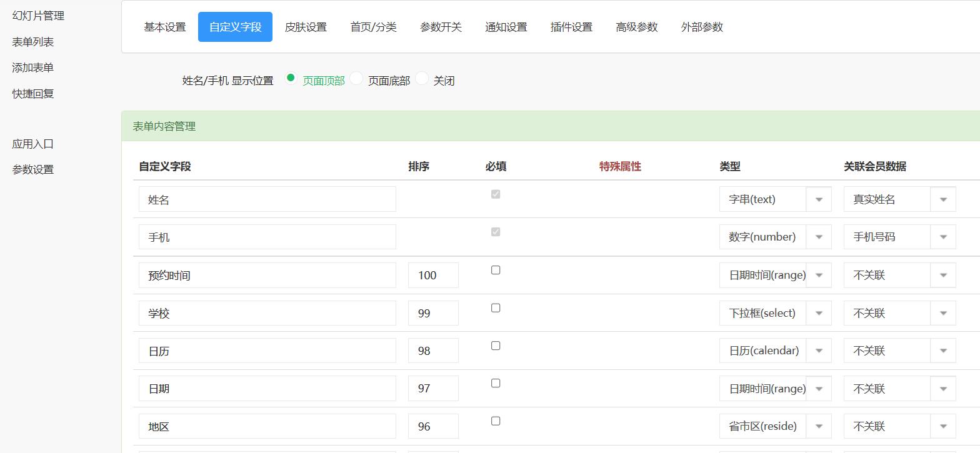This screenshot has height=453, width=980.
Task: Open 下拉框(select) type dropdown for 学校
Action: (x=776, y=313)
